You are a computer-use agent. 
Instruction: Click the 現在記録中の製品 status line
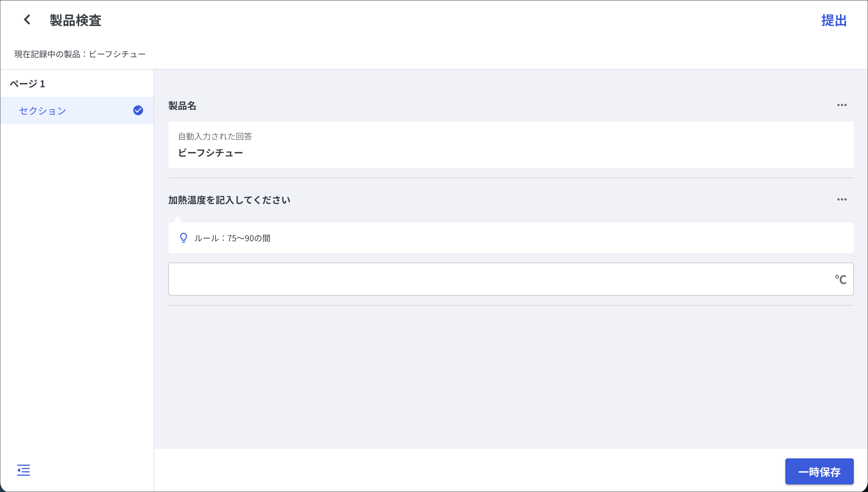(80, 54)
